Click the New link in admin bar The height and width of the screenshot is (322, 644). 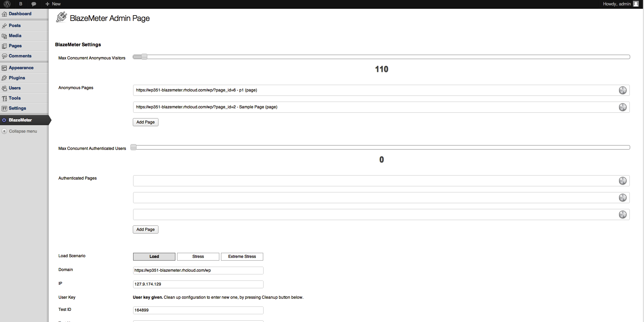coord(56,4)
